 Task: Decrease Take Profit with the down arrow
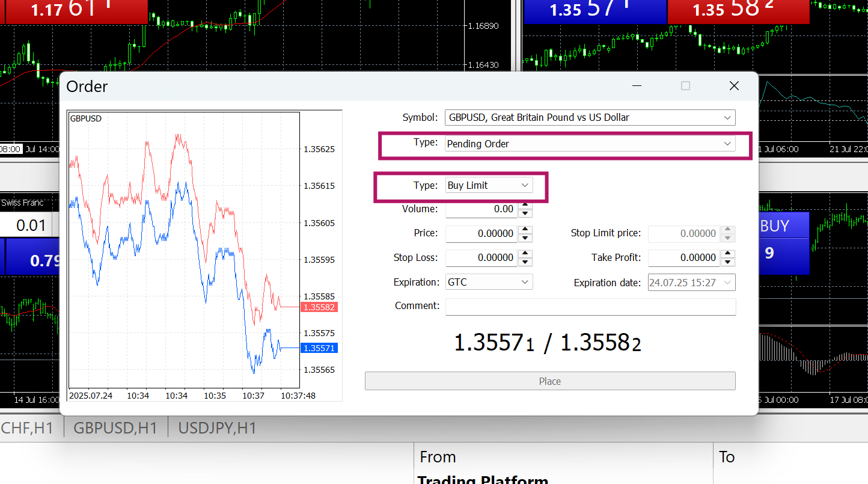(728, 262)
